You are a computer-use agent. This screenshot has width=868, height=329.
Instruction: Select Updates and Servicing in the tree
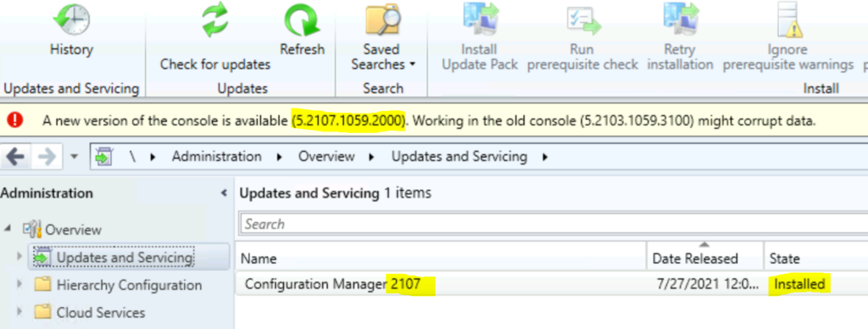tap(125, 258)
